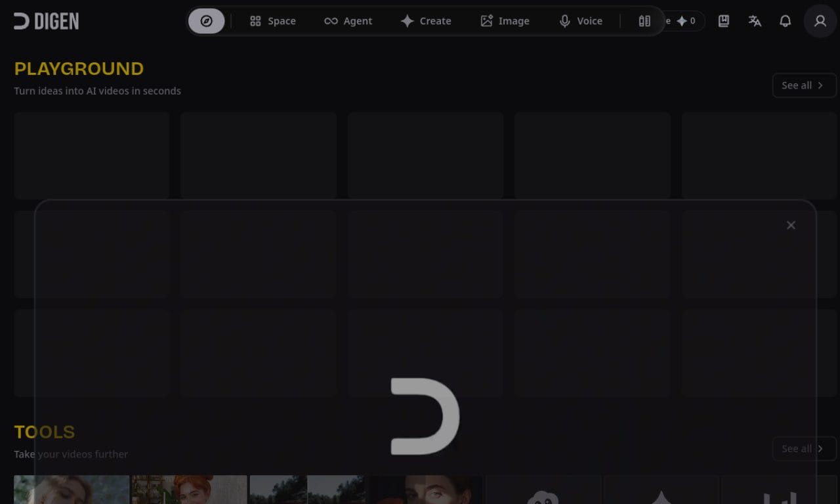Open the Create section

[x=426, y=21]
